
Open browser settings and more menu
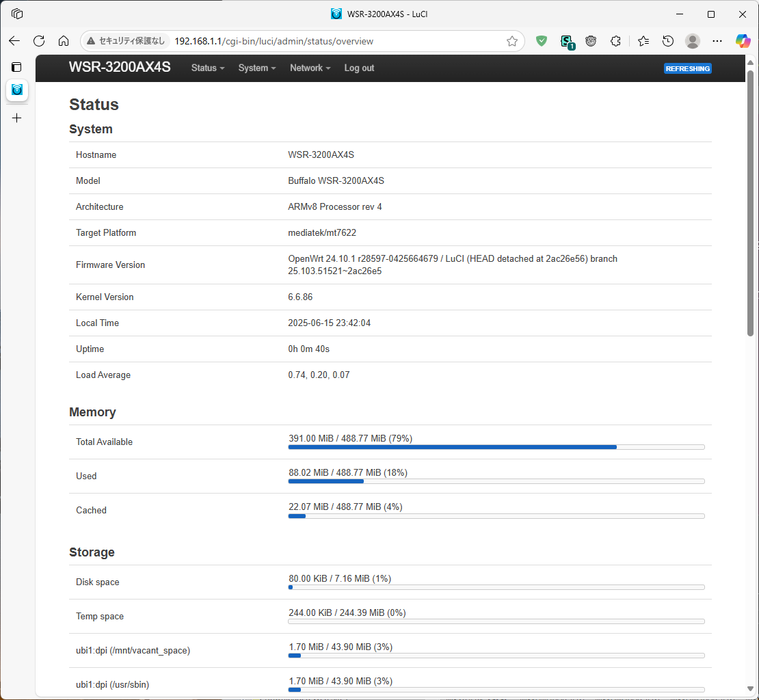pyautogui.click(x=717, y=41)
